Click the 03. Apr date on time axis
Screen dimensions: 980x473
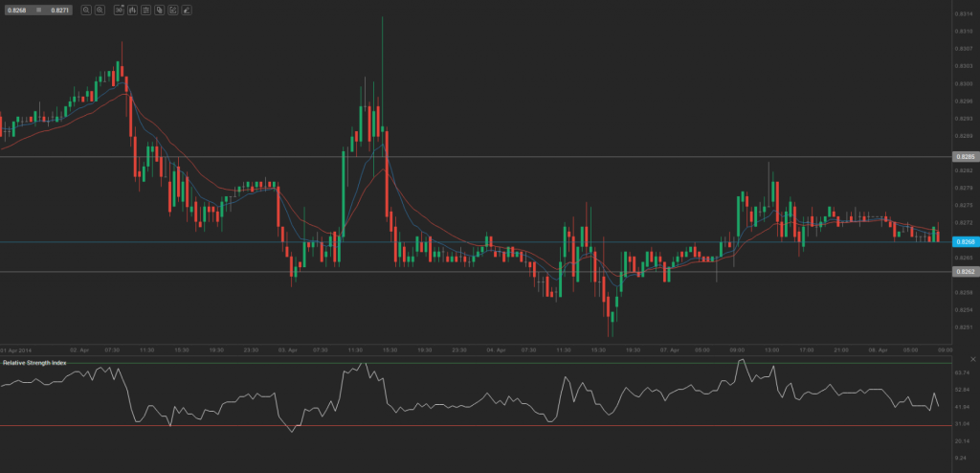coord(287,350)
